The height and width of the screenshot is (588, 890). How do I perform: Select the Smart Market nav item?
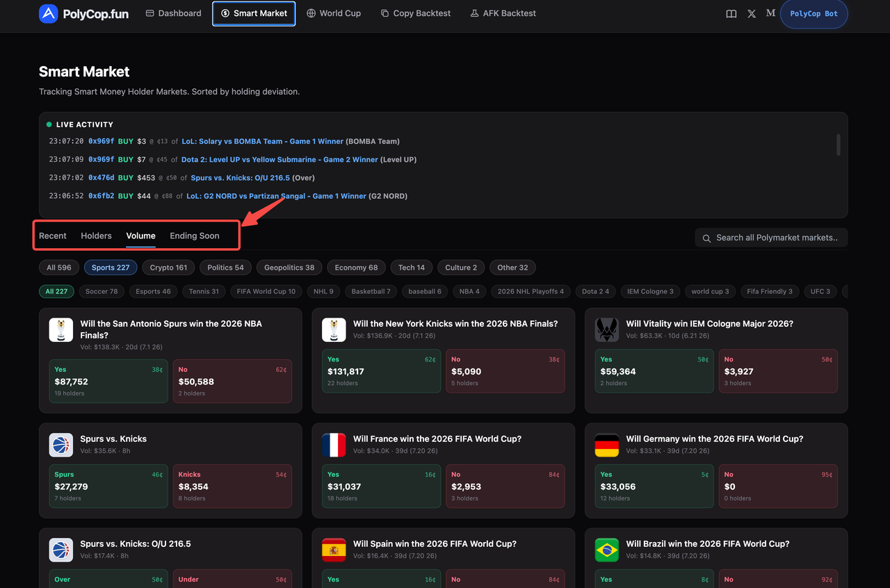click(x=254, y=13)
